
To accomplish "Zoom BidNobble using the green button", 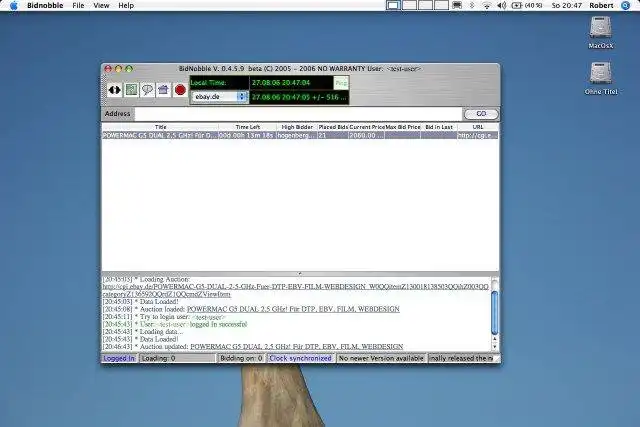I will point(129,69).
